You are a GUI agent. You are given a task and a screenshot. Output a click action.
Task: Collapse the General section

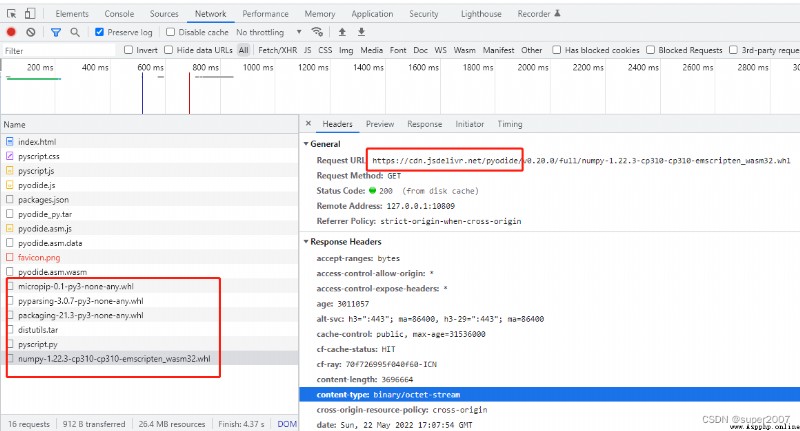pyautogui.click(x=306, y=144)
